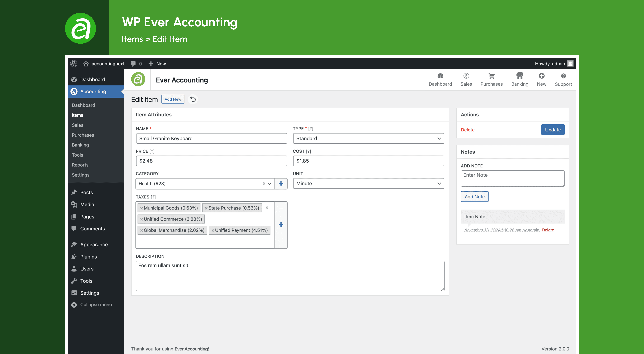
Task: Click the Price field $2.48
Action: (211, 161)
